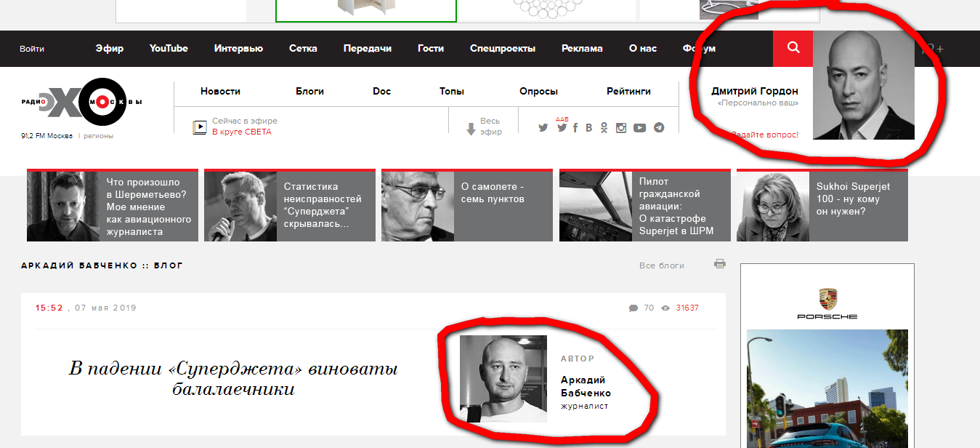Open the Odnoklassniki icon link
Image resolution: width=980 pixels, height=448 pixels.
pyautogui.click(x=604, y=128)
